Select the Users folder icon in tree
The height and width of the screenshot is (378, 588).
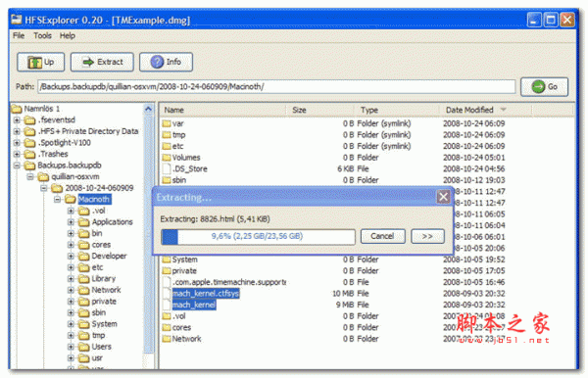coord(83,347)
